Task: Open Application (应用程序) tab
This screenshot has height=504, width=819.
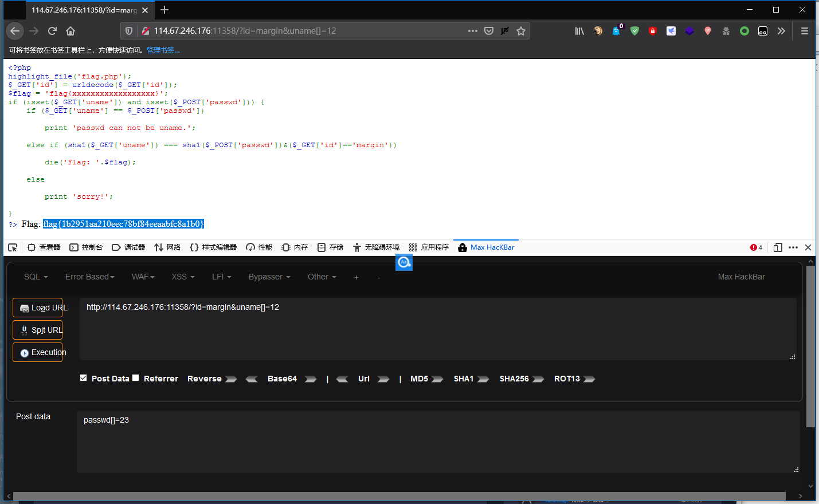Action: [429, 247]
